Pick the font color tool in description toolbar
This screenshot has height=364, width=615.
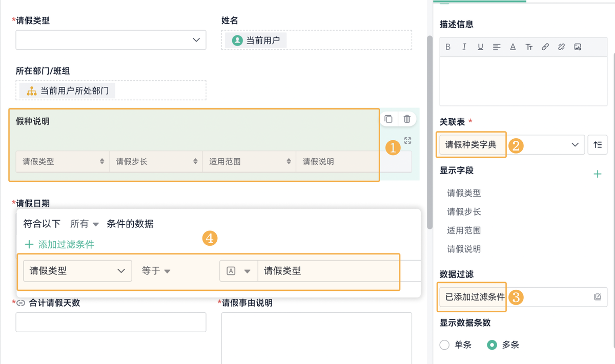512,47
